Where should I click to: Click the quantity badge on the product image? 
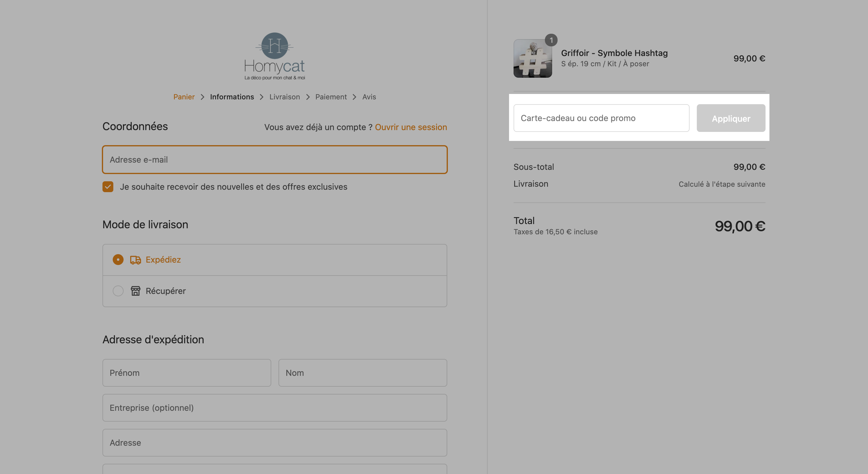pos(551,40)
